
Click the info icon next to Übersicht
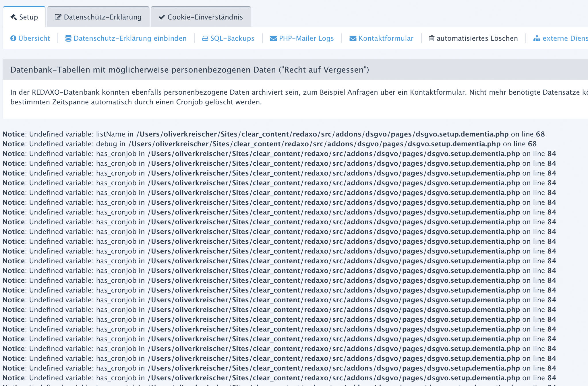pyautogui.click(x=13, y=38)
